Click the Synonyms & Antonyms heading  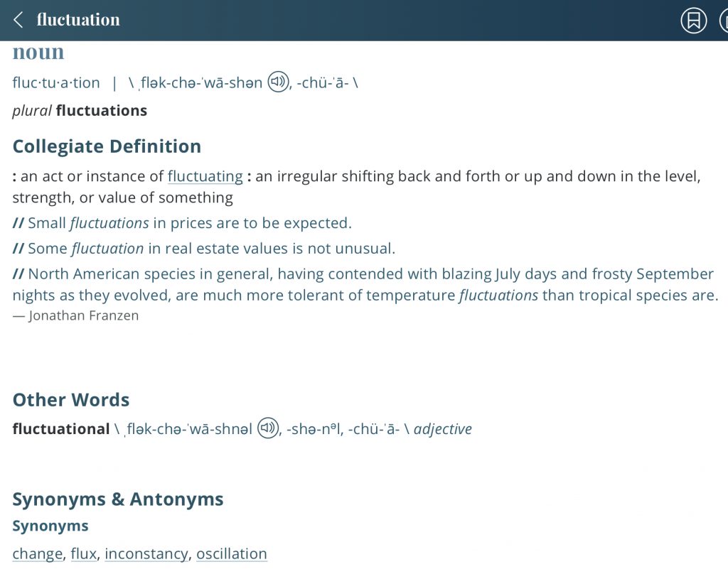(x=118, y=499)
